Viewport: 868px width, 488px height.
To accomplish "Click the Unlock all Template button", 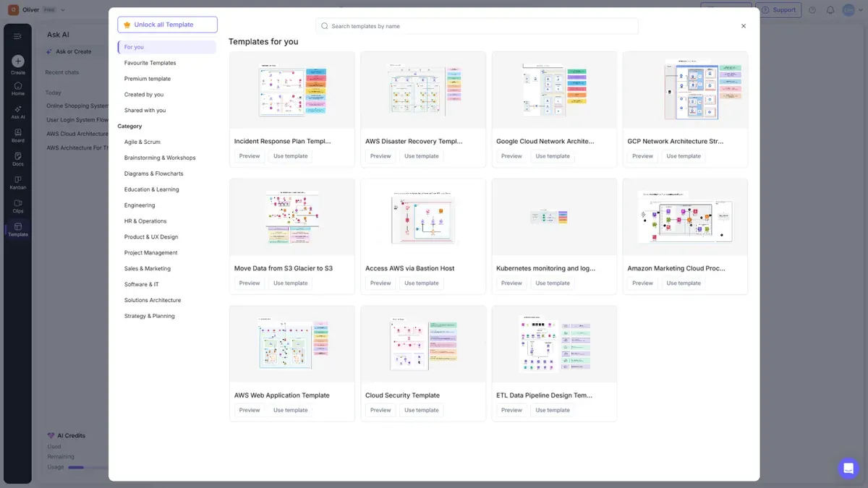I will (x=167, y=25).
